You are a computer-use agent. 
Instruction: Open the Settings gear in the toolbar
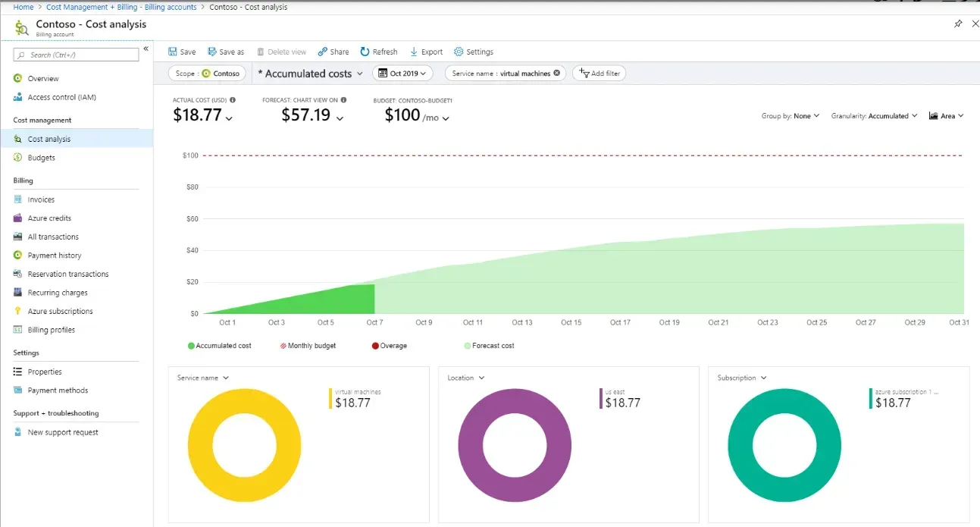pos(474,52)
